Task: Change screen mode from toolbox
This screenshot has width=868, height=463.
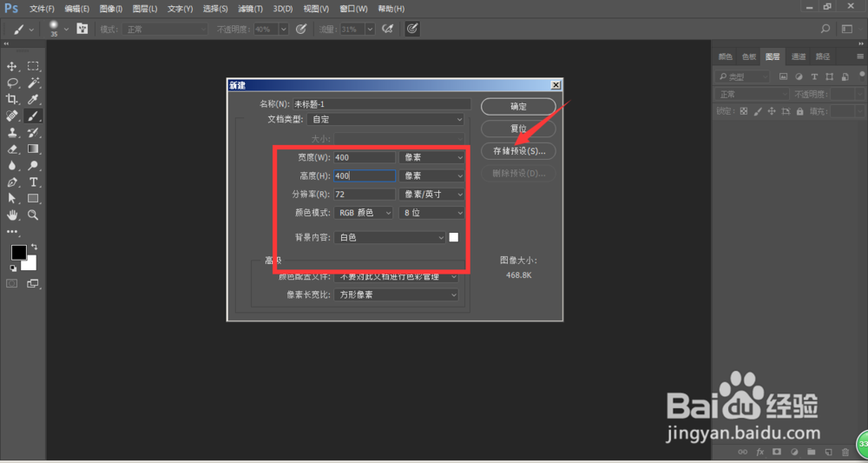Action: (33, 283)
